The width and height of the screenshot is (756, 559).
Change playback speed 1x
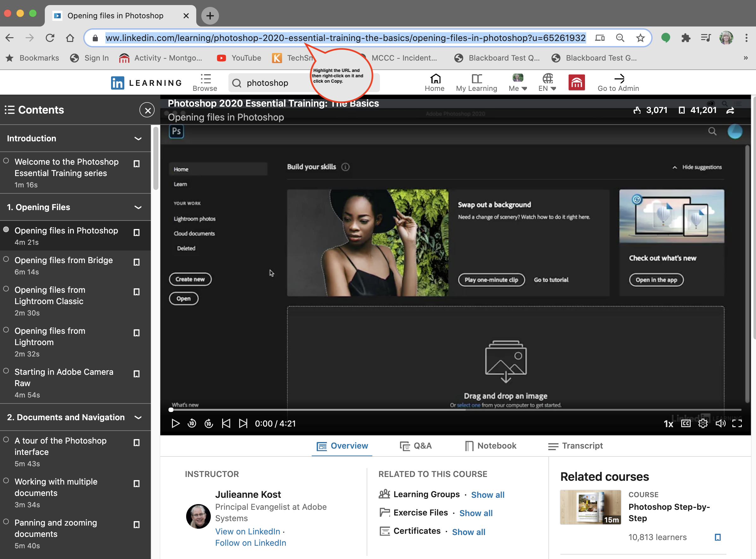pos(668,424)
